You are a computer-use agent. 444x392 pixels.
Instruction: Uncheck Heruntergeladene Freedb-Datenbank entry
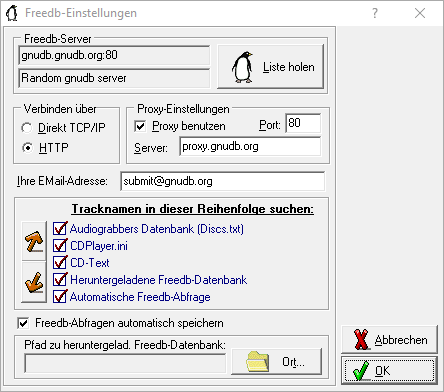click(60, 280)
